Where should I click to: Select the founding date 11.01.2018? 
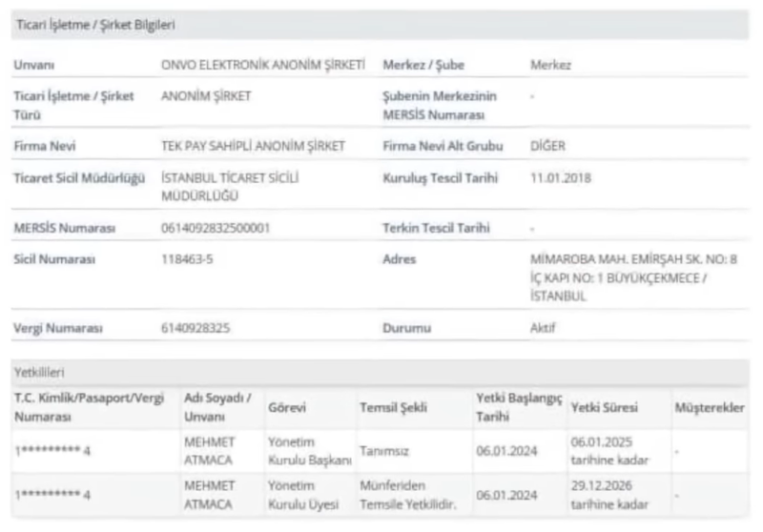point(561,178)
